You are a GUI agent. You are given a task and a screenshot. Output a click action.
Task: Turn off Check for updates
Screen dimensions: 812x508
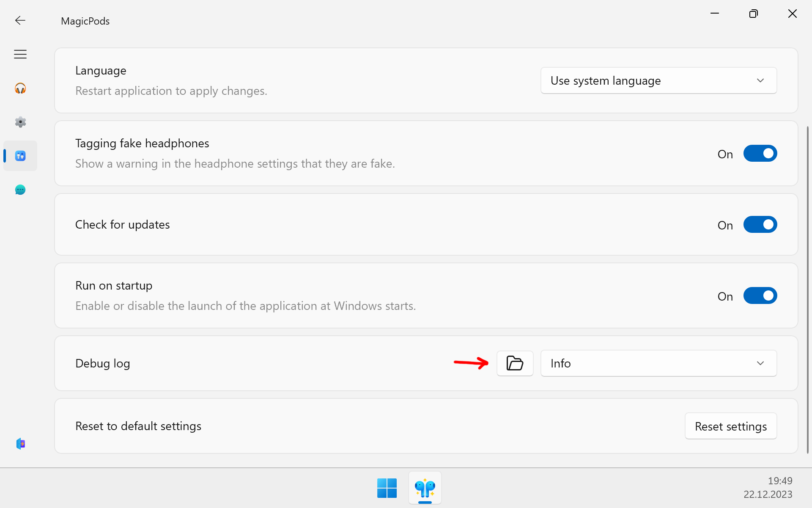click(760, 224)
